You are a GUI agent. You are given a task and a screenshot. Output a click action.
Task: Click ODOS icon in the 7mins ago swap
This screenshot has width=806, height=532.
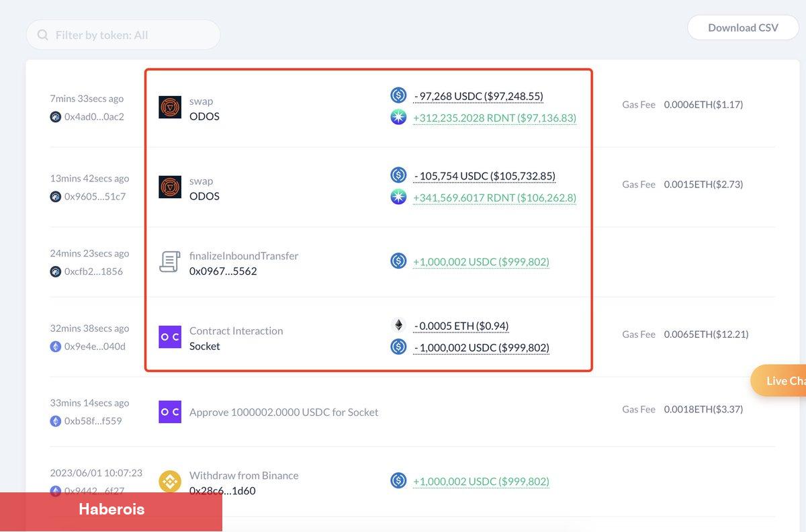170,107
